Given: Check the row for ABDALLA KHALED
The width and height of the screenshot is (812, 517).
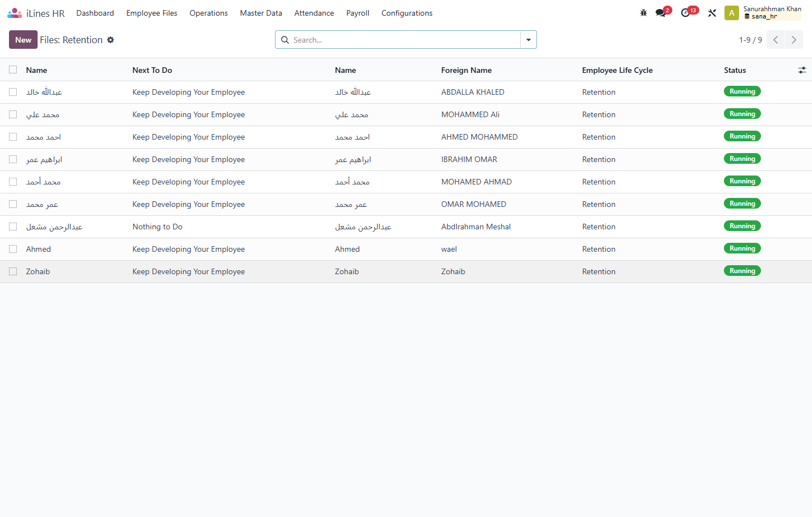Looking at the screenshot, I should [x=13, y=92].
